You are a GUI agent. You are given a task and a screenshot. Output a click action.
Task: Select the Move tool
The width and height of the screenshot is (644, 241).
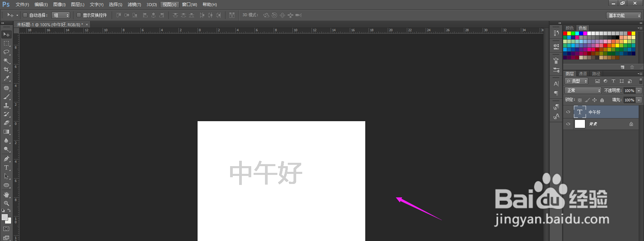click(6, 34)
